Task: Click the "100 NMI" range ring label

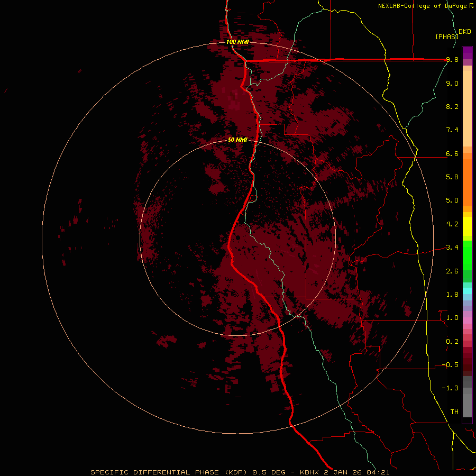Action: coord(237,42)
